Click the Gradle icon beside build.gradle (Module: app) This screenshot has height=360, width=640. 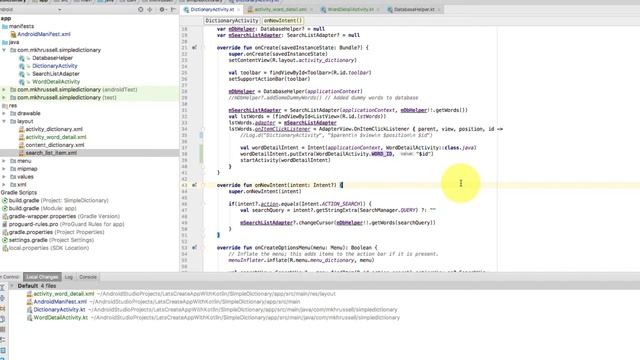point(5,208)
